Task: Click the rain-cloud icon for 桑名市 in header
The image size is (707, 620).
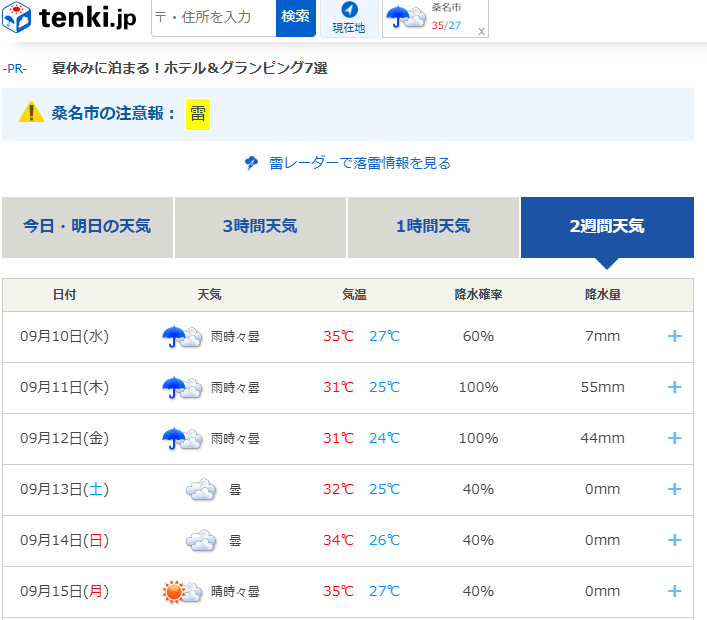Action: (x=404, y=17)
